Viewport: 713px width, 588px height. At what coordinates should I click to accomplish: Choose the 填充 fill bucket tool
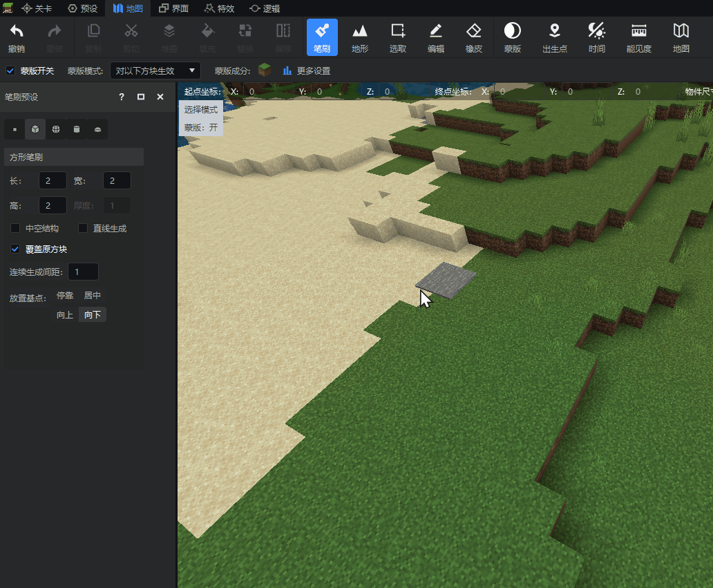point(207,37)
